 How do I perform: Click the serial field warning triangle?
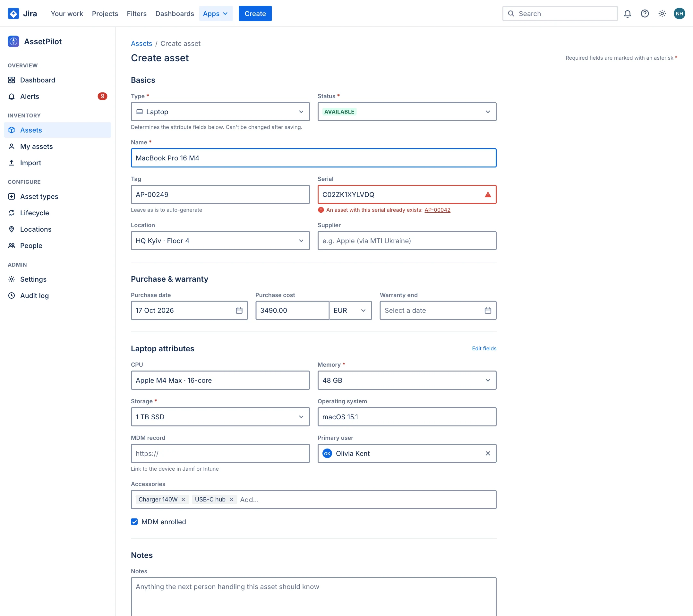click(x=488, y=195)
